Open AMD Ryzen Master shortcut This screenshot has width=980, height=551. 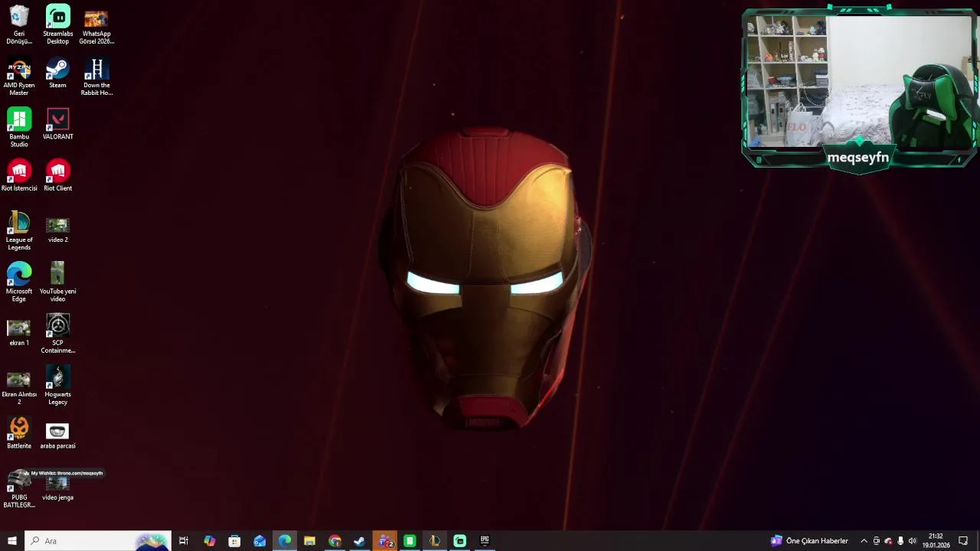tap(19, 77)
